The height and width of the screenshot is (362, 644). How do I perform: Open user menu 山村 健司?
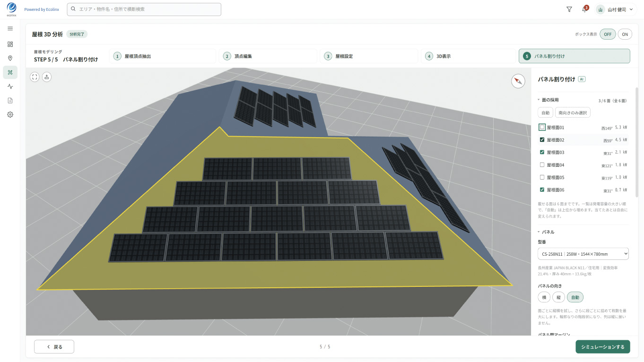(616, 9)
